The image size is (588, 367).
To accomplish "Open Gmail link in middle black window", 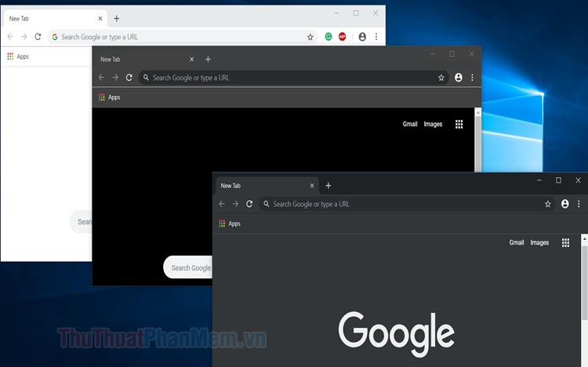I will pos(410,124).
